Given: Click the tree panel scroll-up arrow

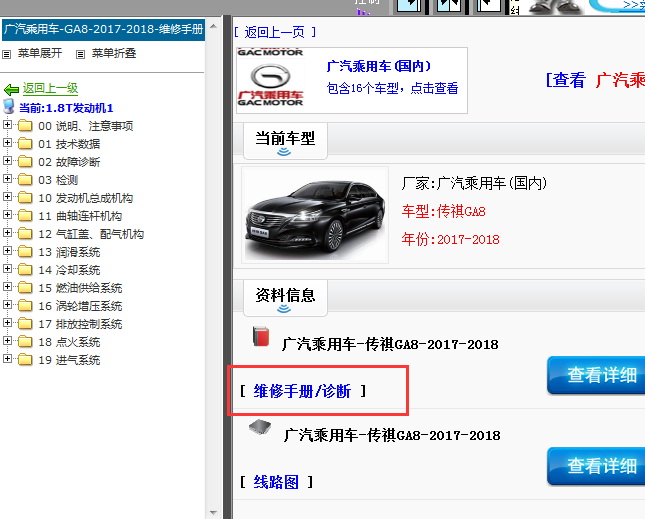Looking at the screenshot, I should tap(213, 27).
